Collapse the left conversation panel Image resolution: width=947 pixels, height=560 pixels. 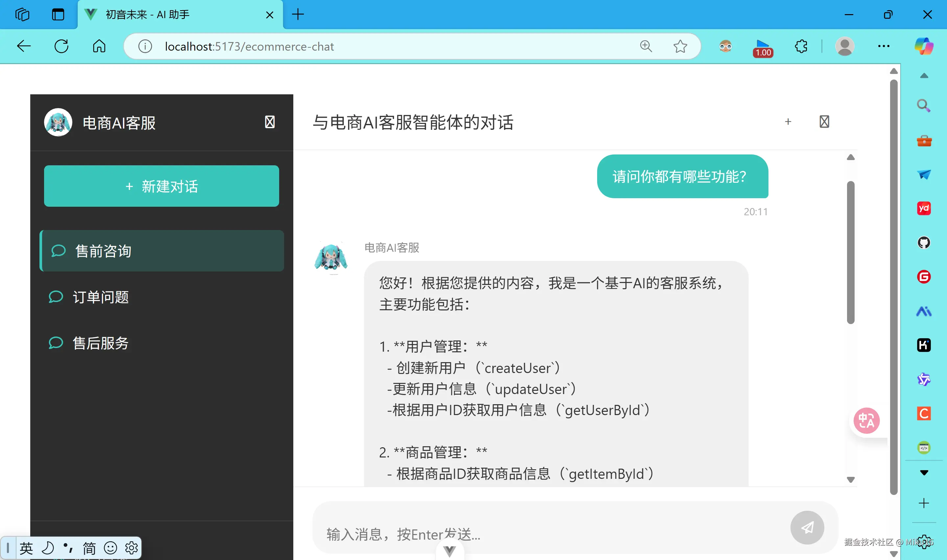(x=270, y=122)
